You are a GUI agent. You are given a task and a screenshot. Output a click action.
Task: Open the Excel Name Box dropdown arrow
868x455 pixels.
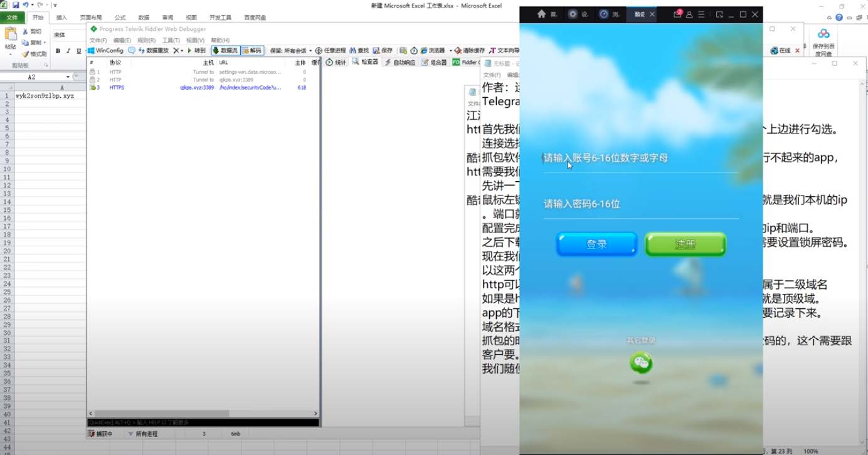[76, 77]
